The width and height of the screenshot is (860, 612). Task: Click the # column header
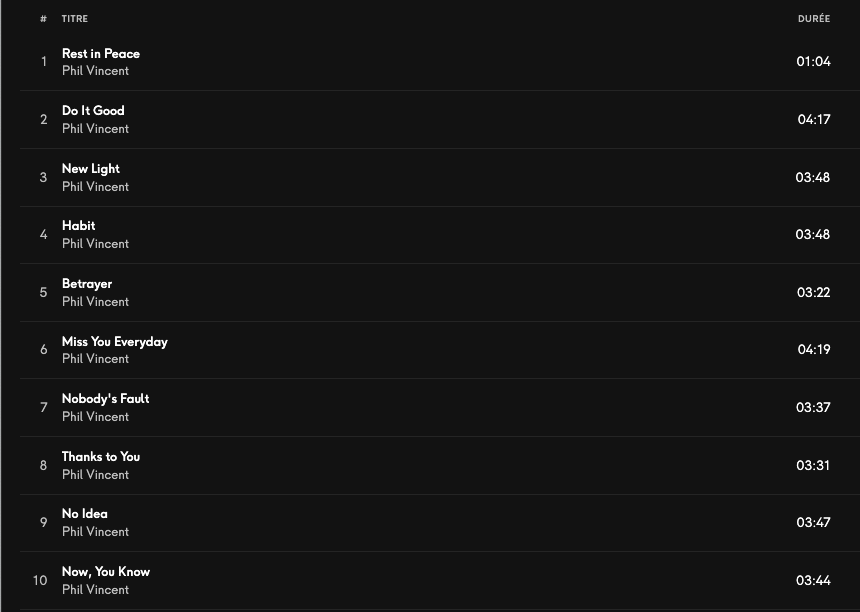[x=43, y=19]
